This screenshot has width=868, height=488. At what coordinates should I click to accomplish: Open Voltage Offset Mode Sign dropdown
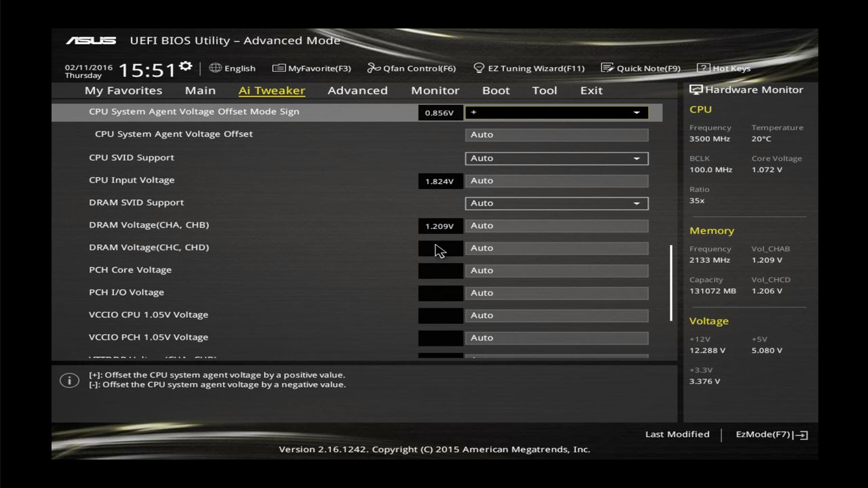point(557,113)
